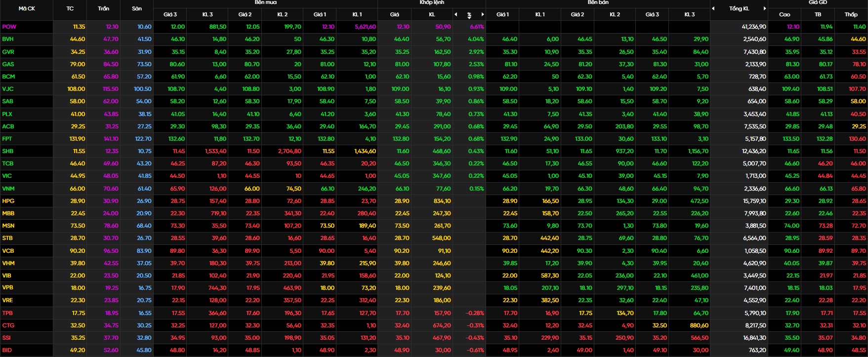Open the VCB stock symbol
The image size is (868, 357).
tap(8, 251)
